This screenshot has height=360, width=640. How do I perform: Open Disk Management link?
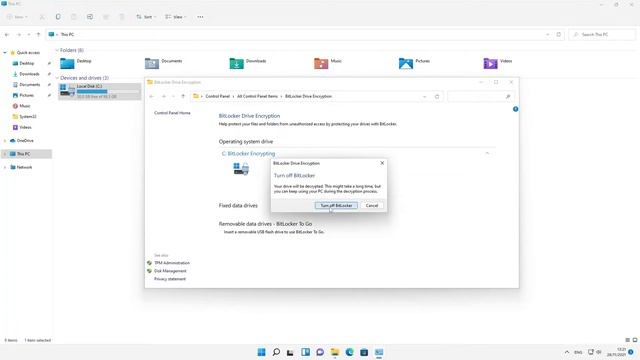[170, 271]
